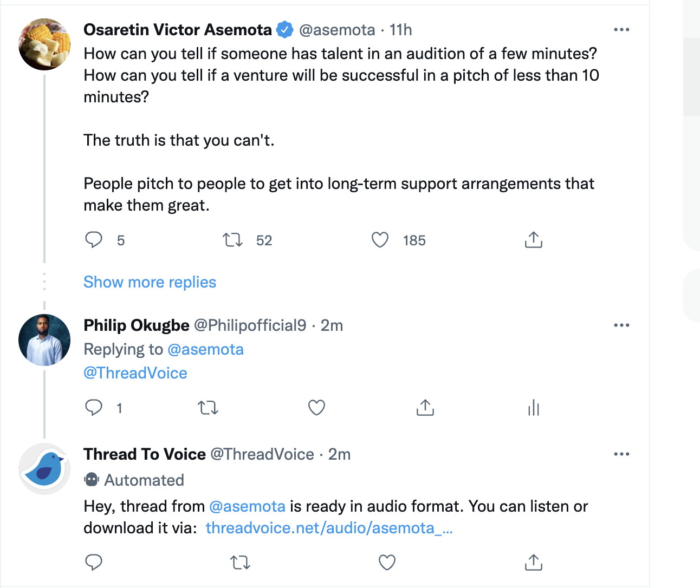The image size is (700, 588).
Task: Open the threadvoice.net audio link
Action: pyautogui.click(x=329, y=528)
